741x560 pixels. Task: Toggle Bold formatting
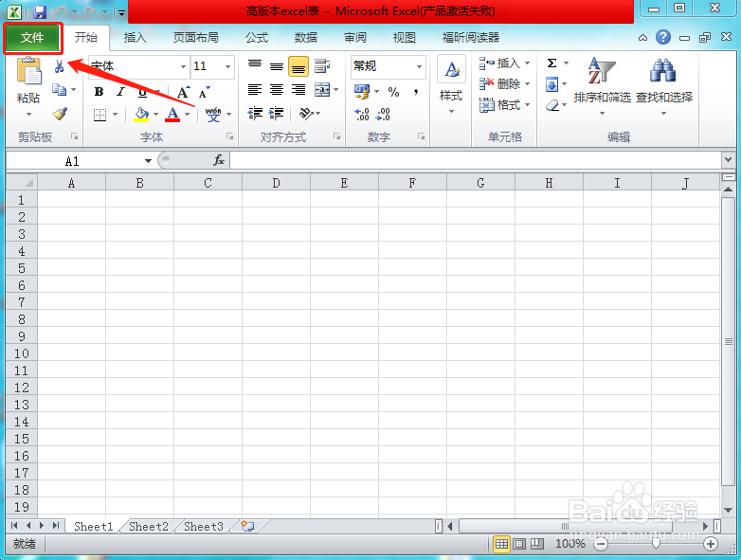99,92
